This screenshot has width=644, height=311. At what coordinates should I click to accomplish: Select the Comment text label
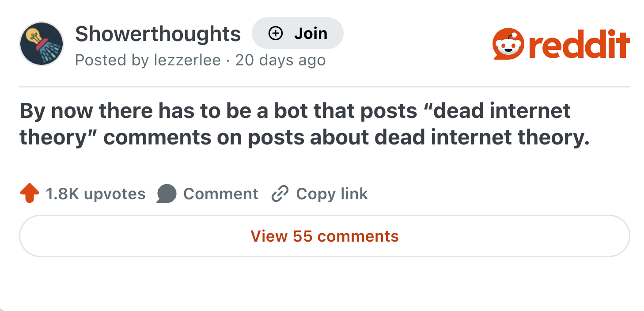220,194
